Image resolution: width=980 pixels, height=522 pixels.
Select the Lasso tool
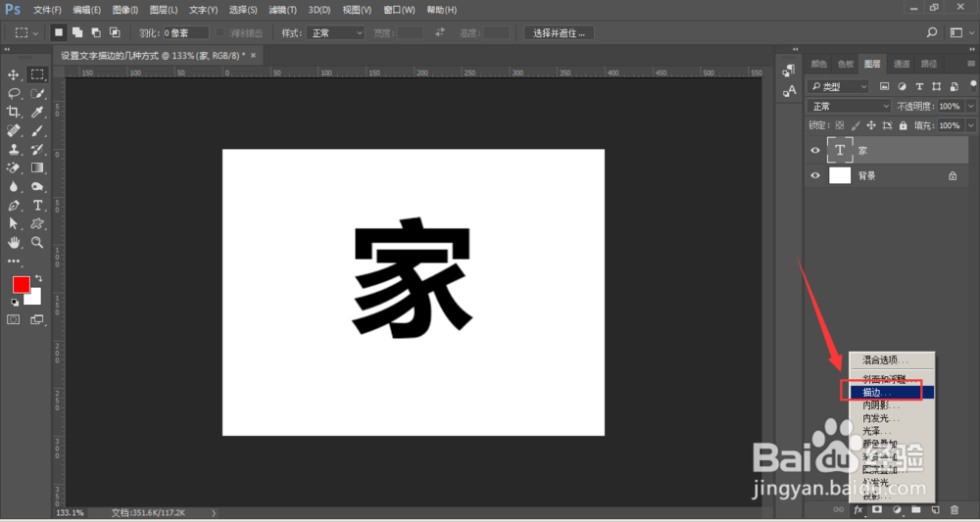click(x=13, y=94)
